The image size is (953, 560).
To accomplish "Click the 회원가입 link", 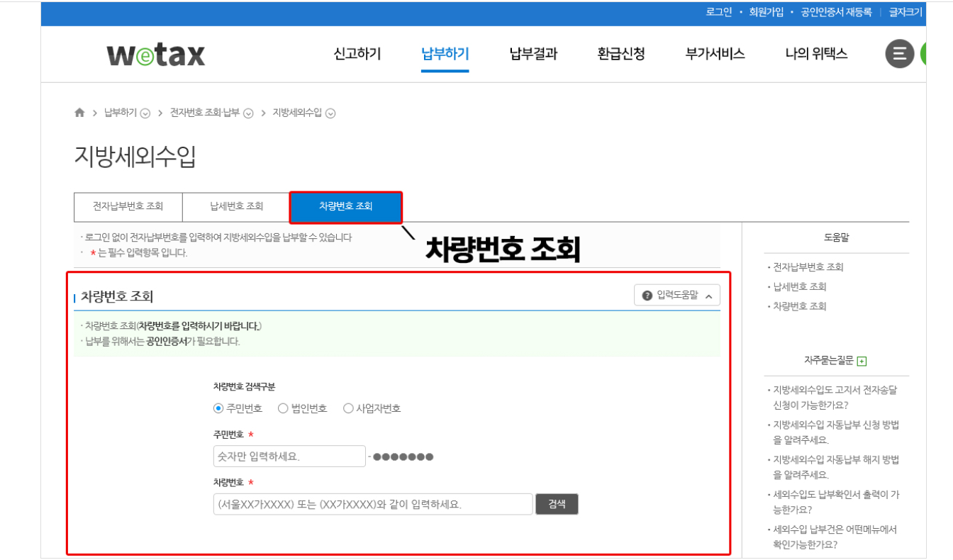I will (767, 12).
